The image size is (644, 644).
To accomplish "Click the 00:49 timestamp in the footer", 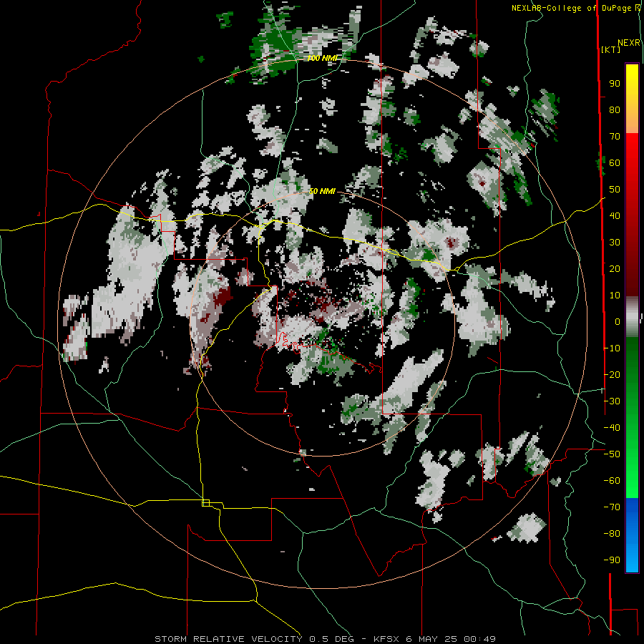I will click(x=479, y=639).
